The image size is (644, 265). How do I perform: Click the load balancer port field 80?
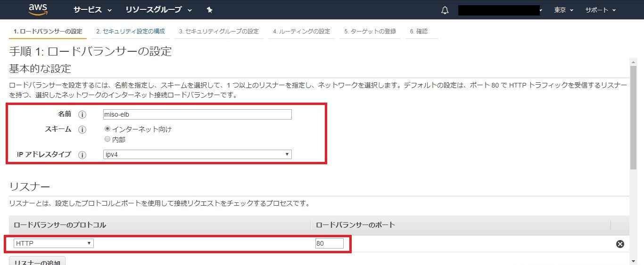coord(329,243)
